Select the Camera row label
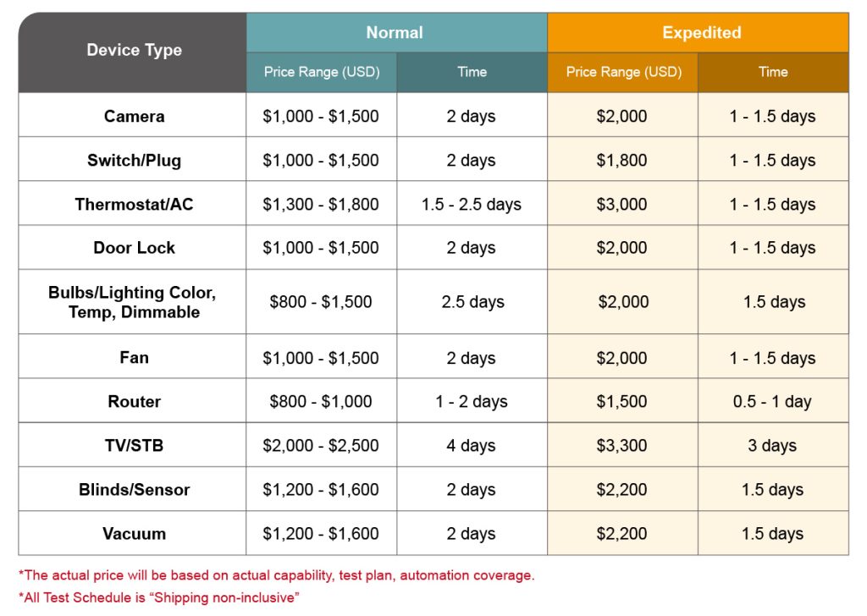This screenshot has height=616, width=867. click(133, 115)
